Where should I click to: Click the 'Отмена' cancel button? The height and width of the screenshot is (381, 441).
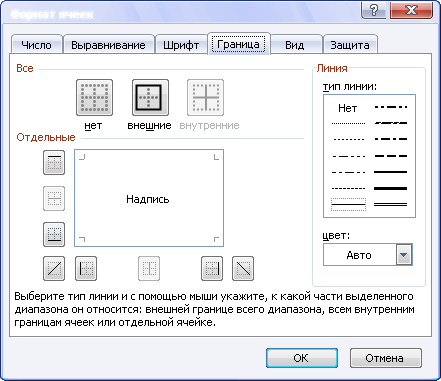tap(385, 358)
